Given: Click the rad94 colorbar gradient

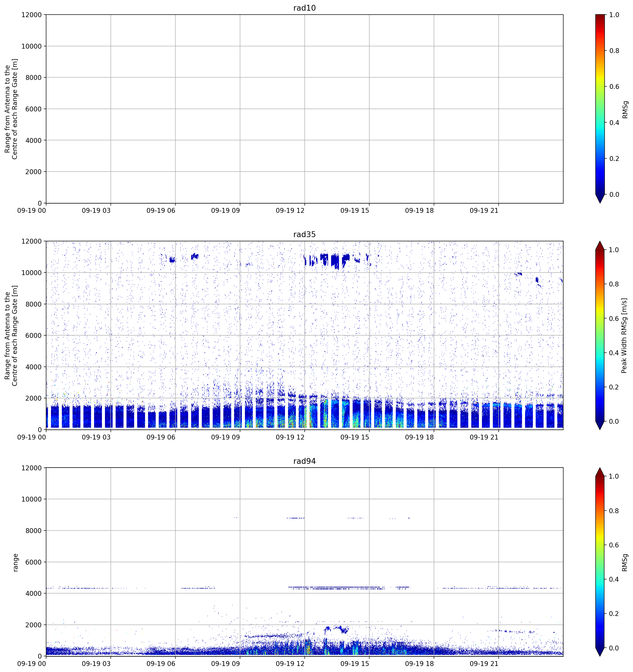Looking at the screenshot, I should click(x=600, y=562).
